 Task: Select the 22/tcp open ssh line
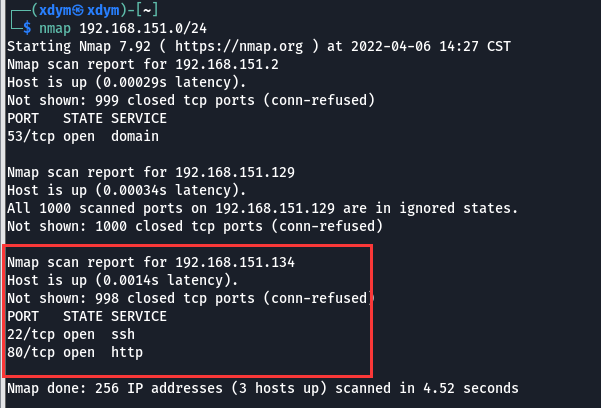click(71, 333)
